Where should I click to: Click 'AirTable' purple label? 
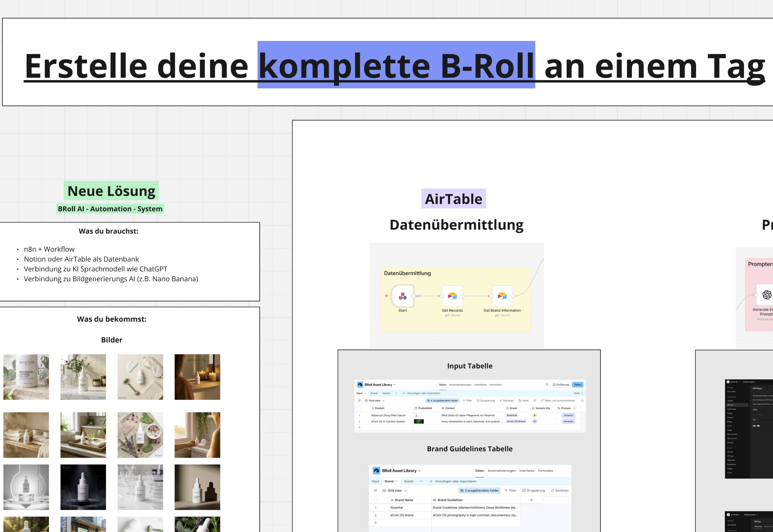(x=453, y=199)
